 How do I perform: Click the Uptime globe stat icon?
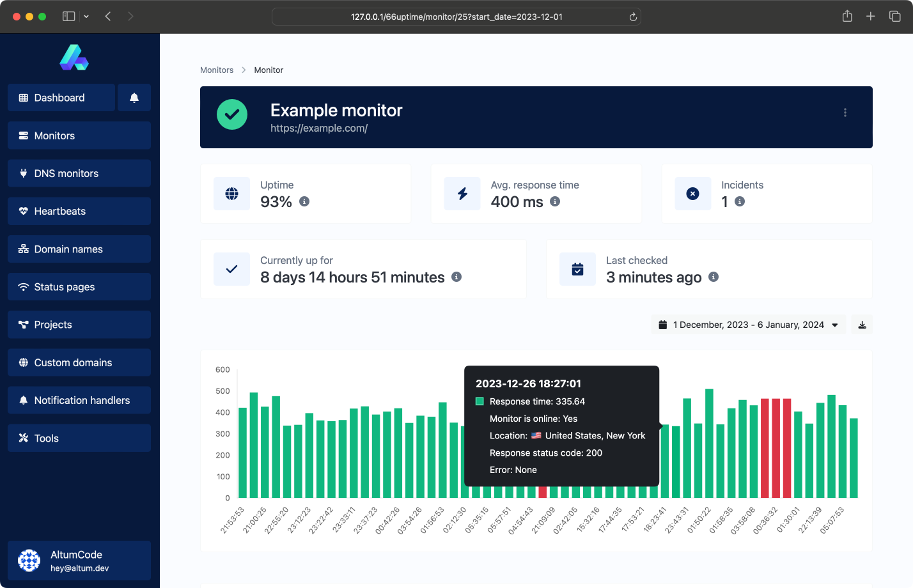point(231,193)
